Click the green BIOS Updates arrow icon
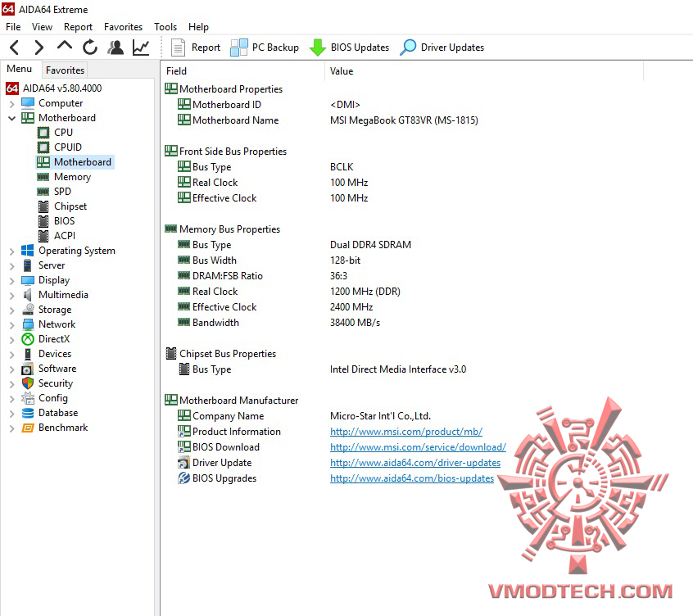 (x=317, y=48)
